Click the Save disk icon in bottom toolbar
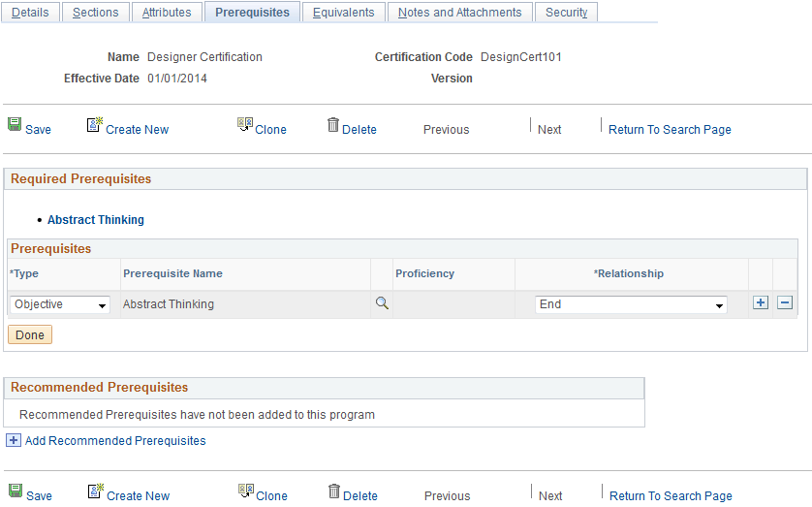 point(16,491)
